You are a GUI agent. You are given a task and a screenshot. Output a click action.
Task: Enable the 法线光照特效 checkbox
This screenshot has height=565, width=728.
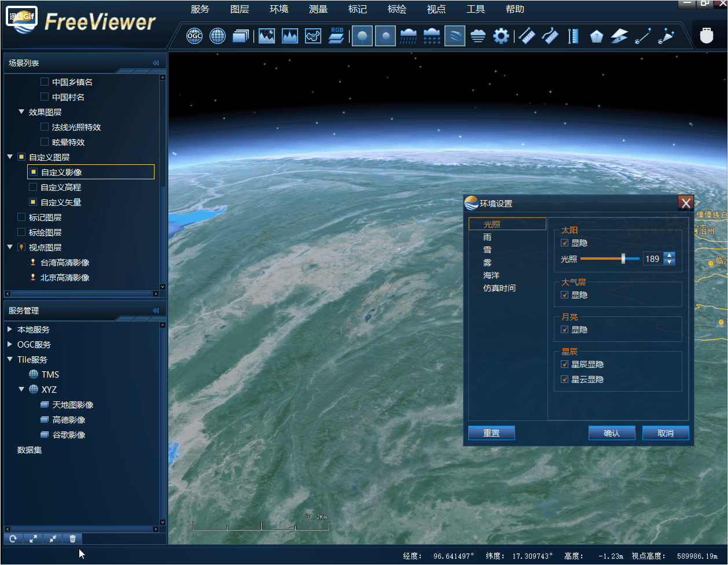(45, 127)
